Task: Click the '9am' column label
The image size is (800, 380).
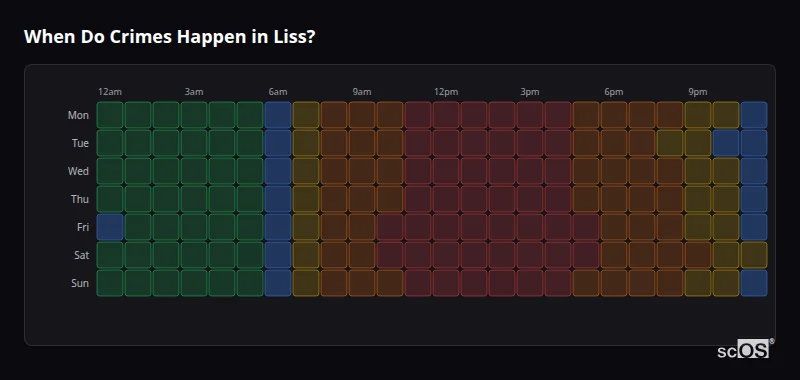Action: [x=362, y=92]
